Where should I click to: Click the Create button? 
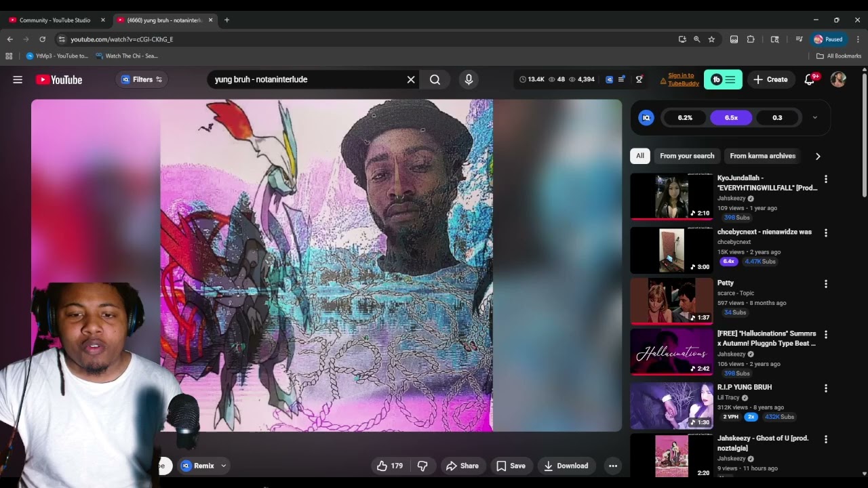pos(770,79)
